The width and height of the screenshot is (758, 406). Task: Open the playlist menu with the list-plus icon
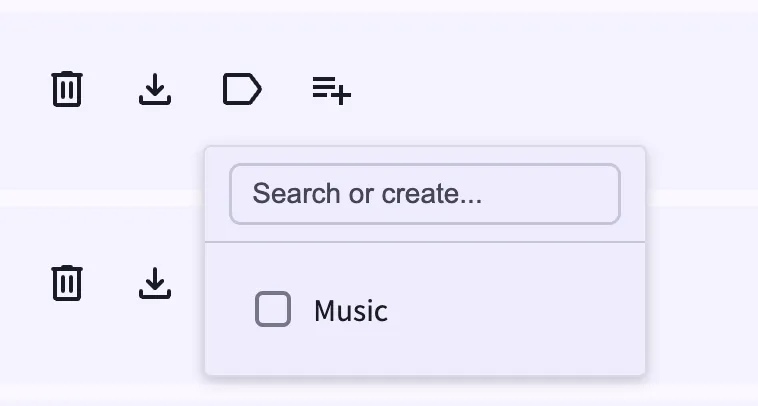pyautogui.click(x=331, y=90)
